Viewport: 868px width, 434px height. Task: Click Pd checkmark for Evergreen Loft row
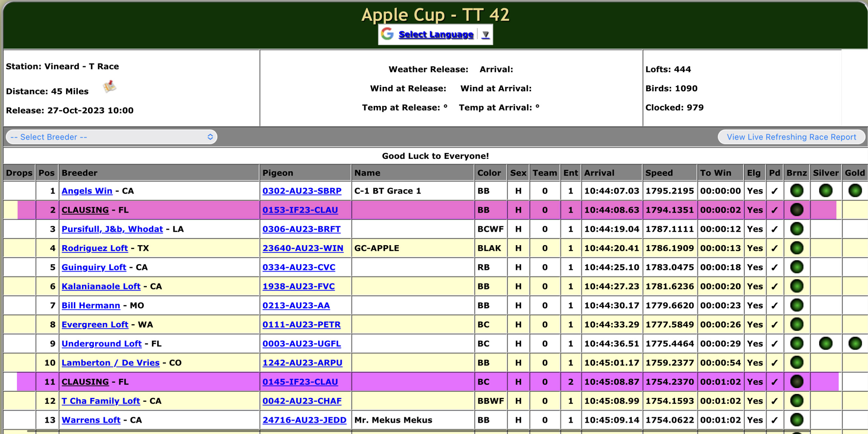(774, 325)
